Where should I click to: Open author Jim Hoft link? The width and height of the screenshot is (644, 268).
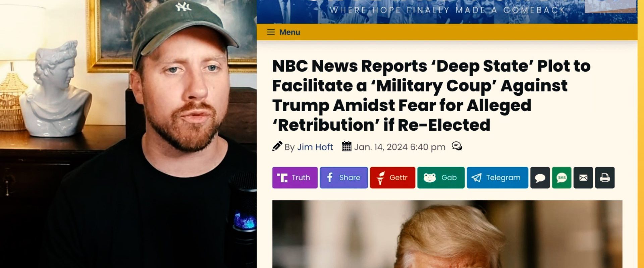pyautogui.click(x=315, y=147)
